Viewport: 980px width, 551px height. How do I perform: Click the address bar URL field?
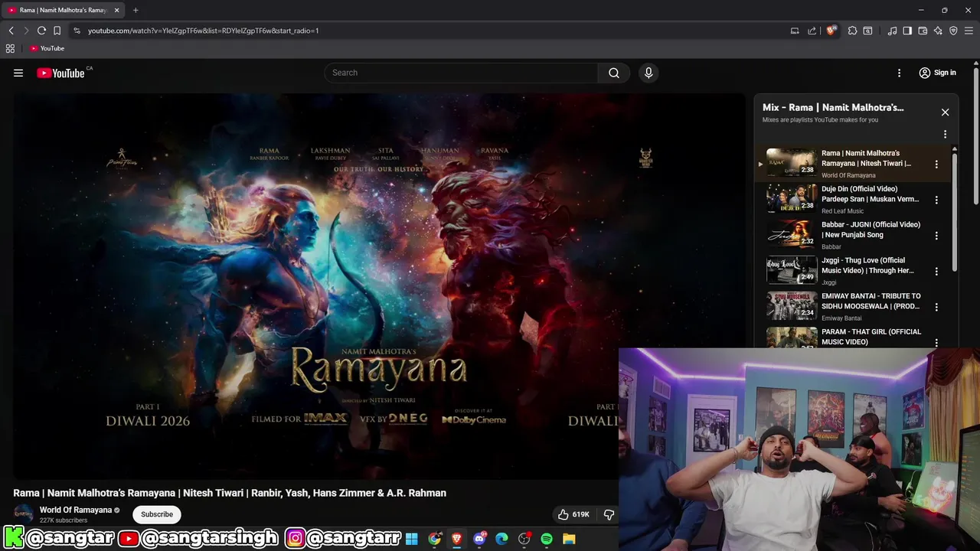point(429,31)
